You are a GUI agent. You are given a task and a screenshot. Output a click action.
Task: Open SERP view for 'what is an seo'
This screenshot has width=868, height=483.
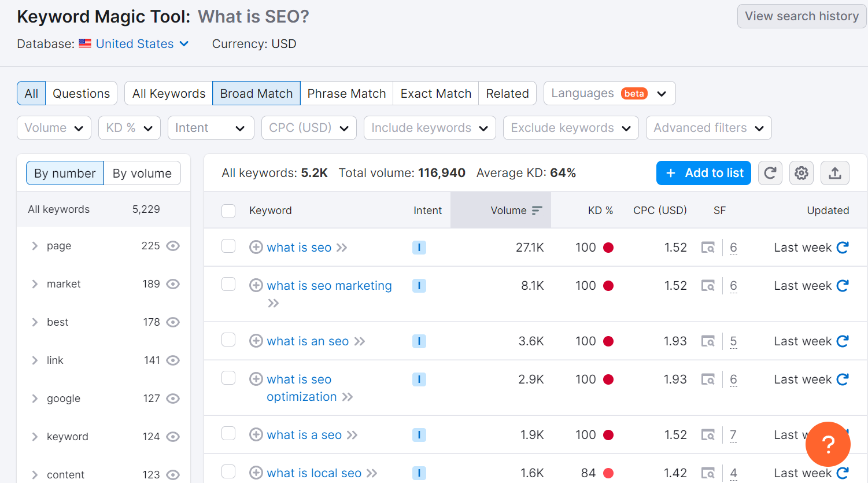pos(708,341)
